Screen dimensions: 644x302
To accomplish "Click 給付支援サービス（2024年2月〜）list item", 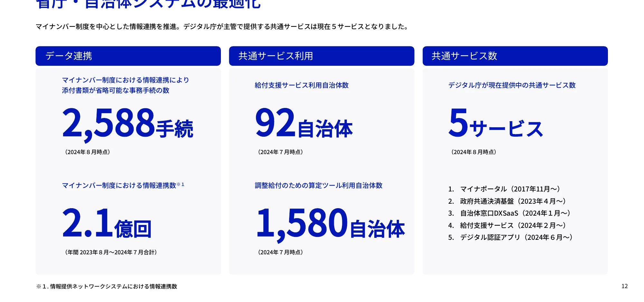I will click(513, 225).
